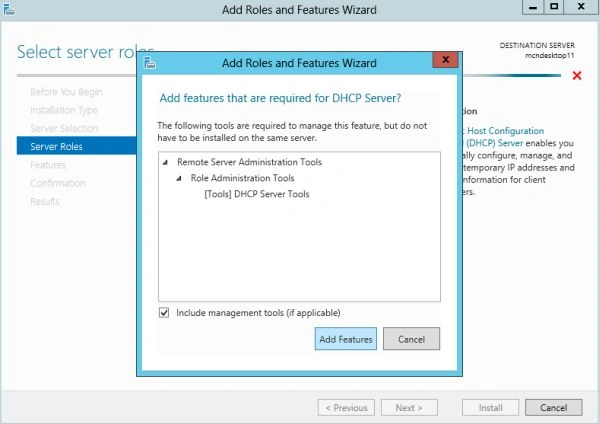Maximize the main wizard window
The image size is (600, 424).
(x=554, y=7)
